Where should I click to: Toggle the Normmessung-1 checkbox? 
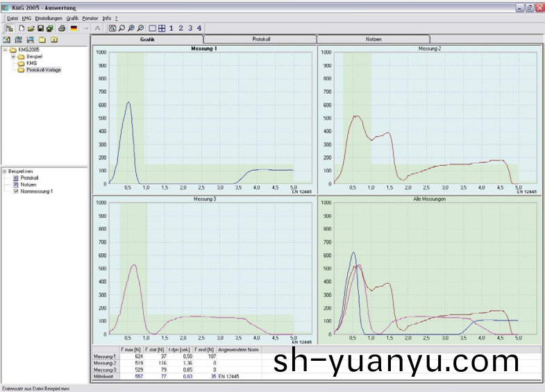tap(16, 191)
